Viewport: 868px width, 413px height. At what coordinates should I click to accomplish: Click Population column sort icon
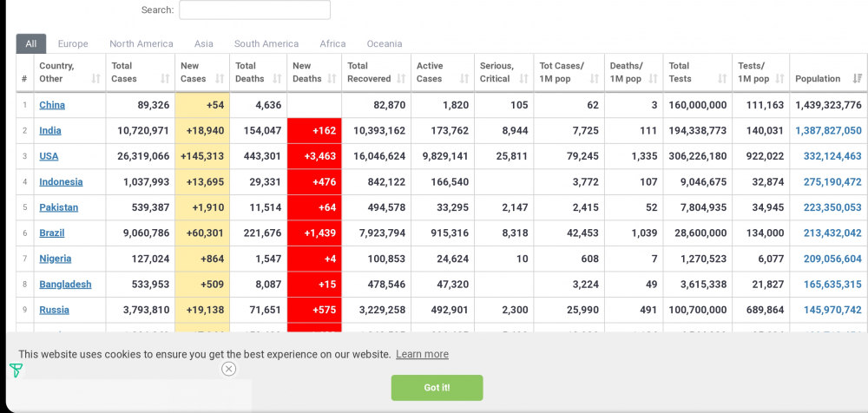coord(858,79)
